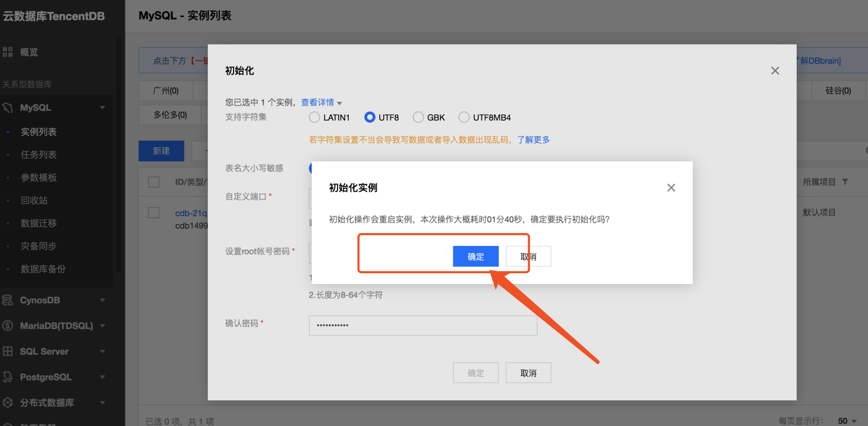Open the cdb-21q instance ID link
Viewport: 868px width, 426px height.
[191, 213]
